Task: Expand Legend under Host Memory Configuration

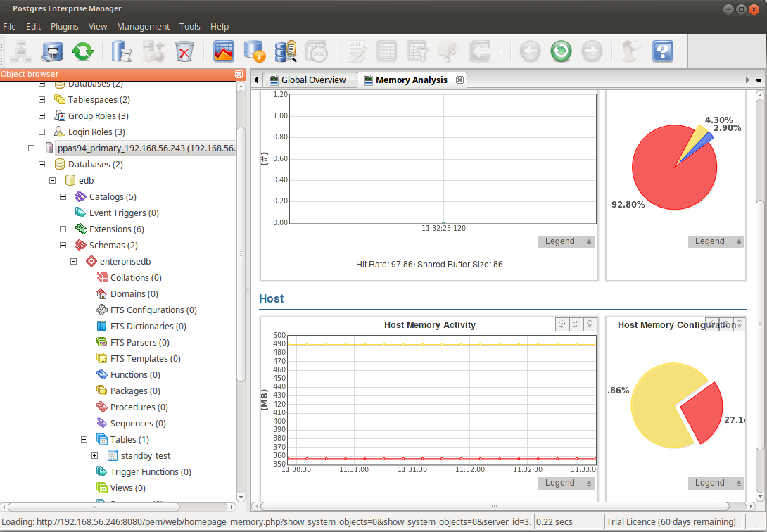Action: (x=716, y=483)
